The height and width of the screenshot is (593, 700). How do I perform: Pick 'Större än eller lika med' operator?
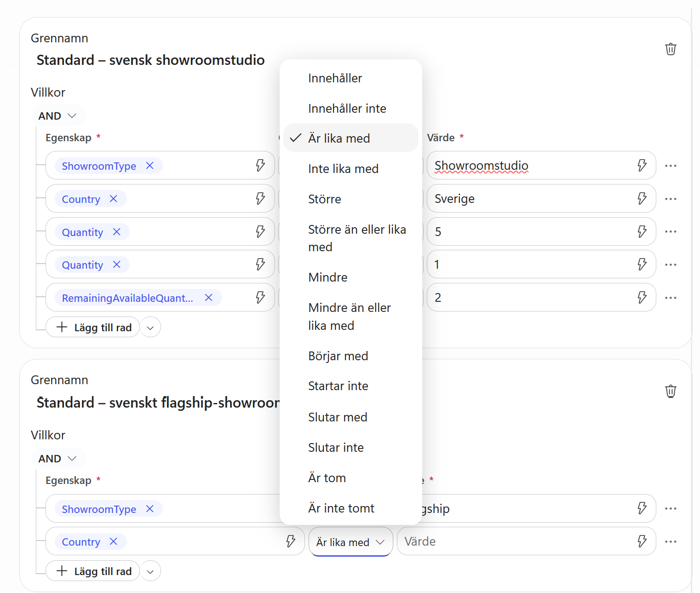point(350,238)
